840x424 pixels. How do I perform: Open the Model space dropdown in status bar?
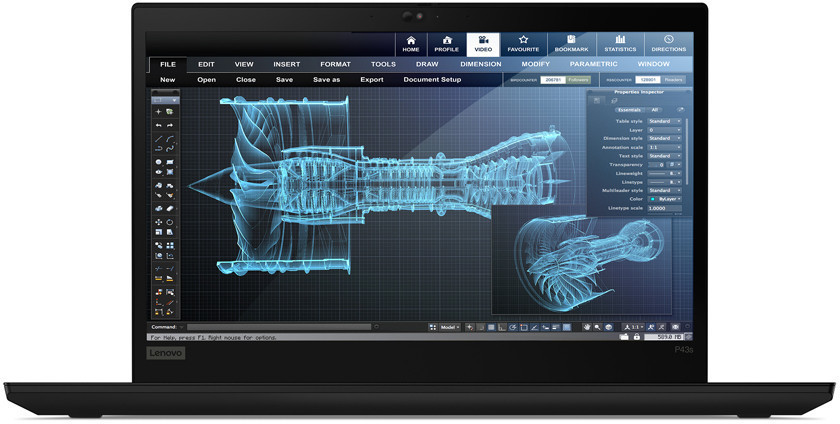coord(449,327)
